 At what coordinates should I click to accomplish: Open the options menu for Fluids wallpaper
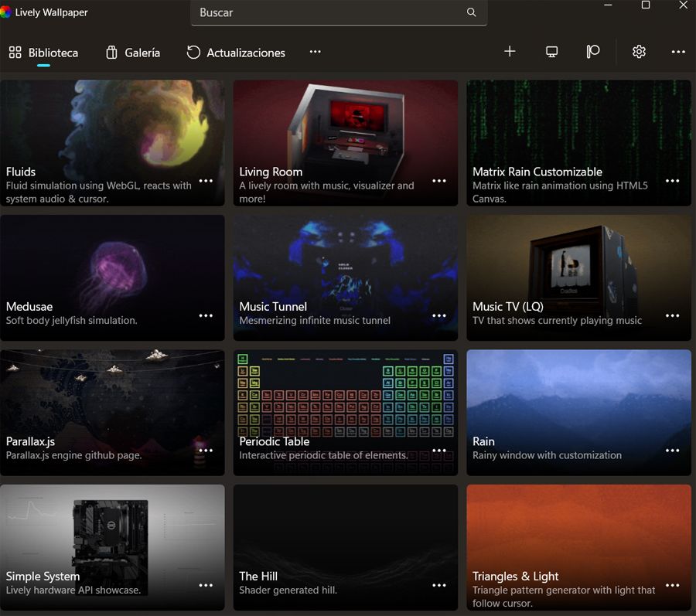[x=206, y=181]
